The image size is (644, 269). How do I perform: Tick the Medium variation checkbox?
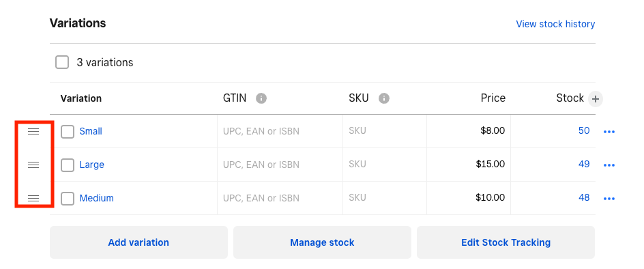tap(68, 199)
